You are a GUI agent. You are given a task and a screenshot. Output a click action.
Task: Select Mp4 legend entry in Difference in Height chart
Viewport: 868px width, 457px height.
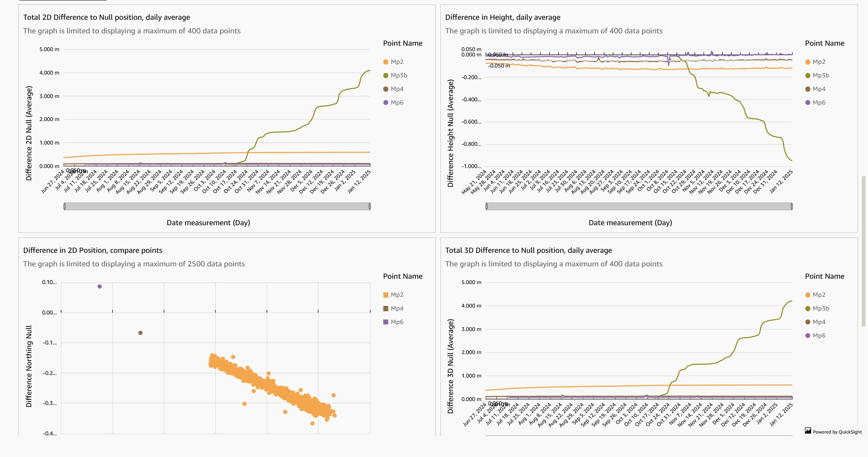[819, 89]
